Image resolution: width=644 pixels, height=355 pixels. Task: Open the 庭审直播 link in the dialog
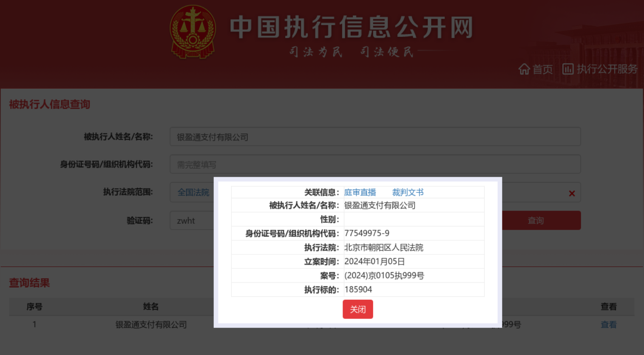pyautogui.click(x=360, y=192)
